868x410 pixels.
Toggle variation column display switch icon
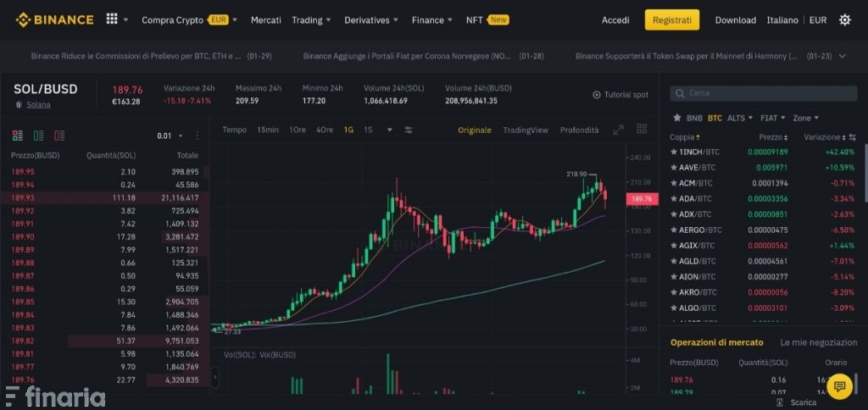[x=853, y=137]
